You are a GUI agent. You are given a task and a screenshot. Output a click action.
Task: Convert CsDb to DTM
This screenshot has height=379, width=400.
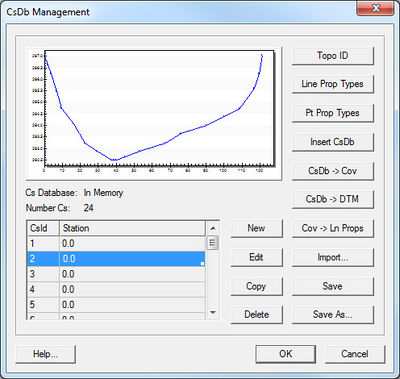[333, 199]
